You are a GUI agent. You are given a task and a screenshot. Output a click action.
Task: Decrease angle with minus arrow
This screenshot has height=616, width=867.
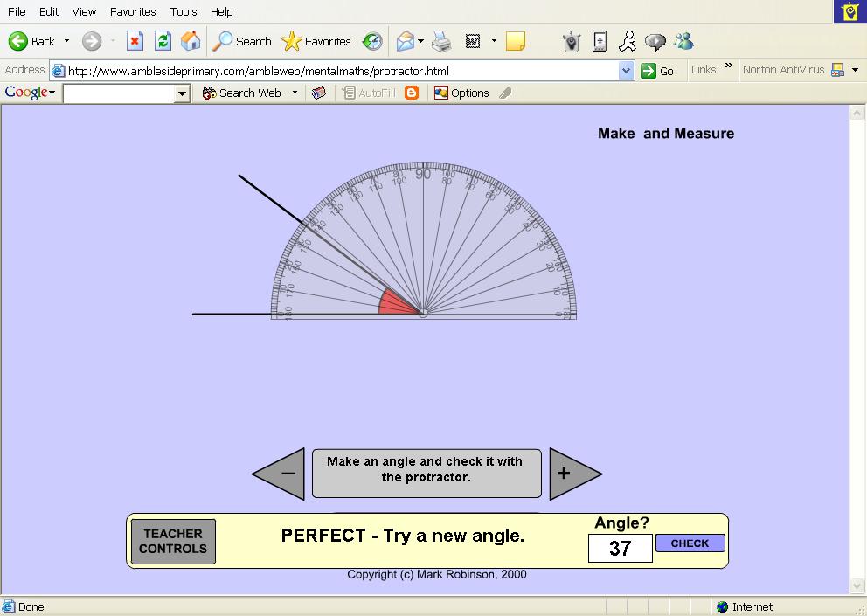(x=283, y=474)
